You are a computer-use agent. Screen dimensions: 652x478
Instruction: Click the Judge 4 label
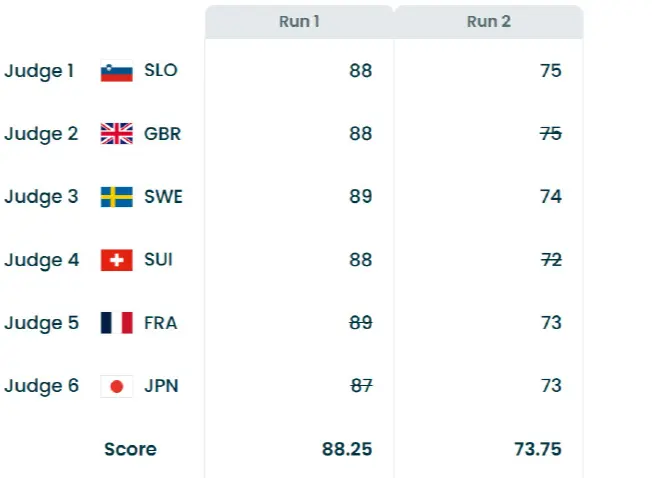(41, 260)
